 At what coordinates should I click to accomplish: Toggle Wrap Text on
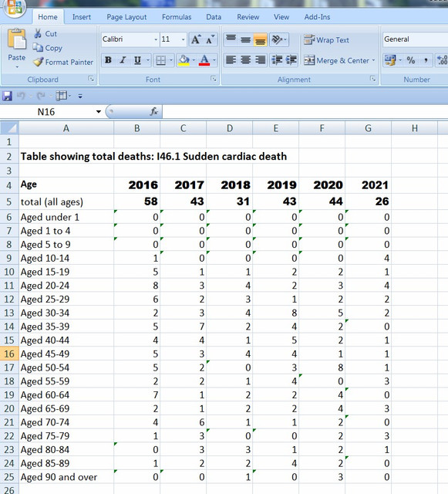pyautogui.click(x=326, y=40)
